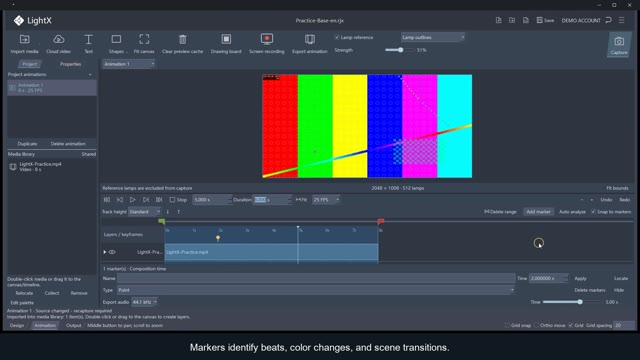This screenshot has width=640, height=360.
Task: Toggle visibility of LightX-Practice layer
Action: [112, 252]
